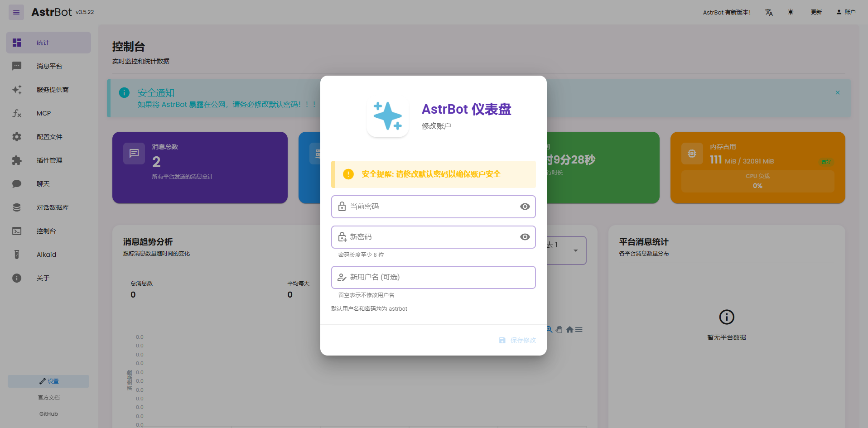This screenshot has height=428, width=868.
Task: Click the 平台消息统计 heading
Action: coord(644,242)
